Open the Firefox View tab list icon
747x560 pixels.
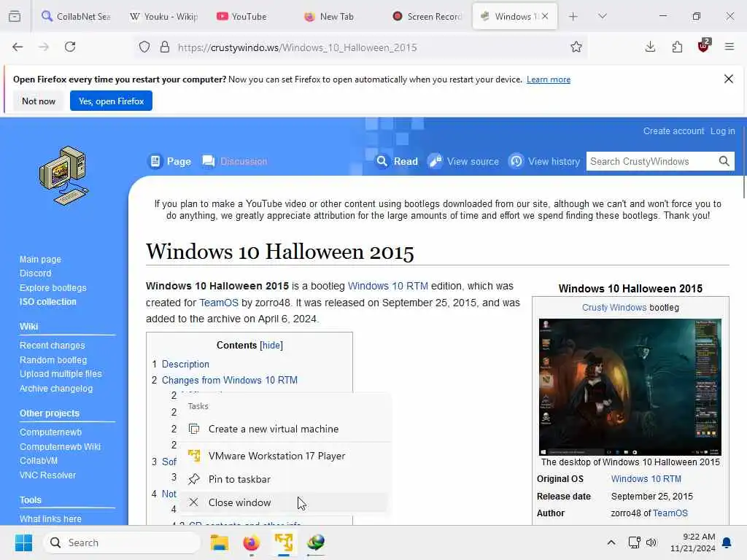point(15,16)
